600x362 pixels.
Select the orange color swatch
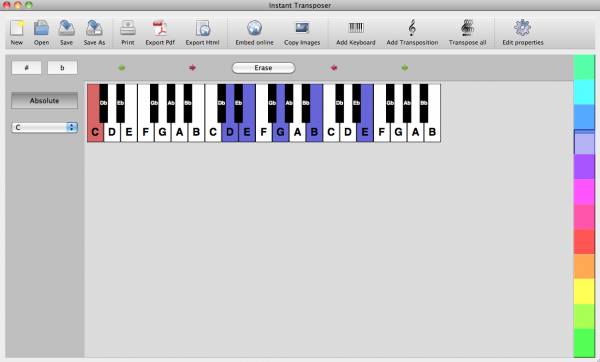[584, 266]
